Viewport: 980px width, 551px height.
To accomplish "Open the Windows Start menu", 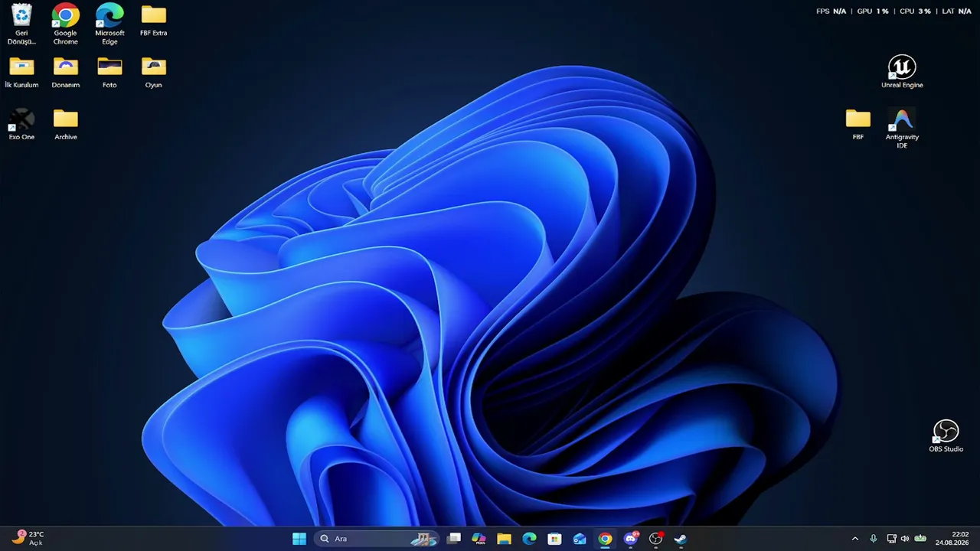I will tap(299, 539).
